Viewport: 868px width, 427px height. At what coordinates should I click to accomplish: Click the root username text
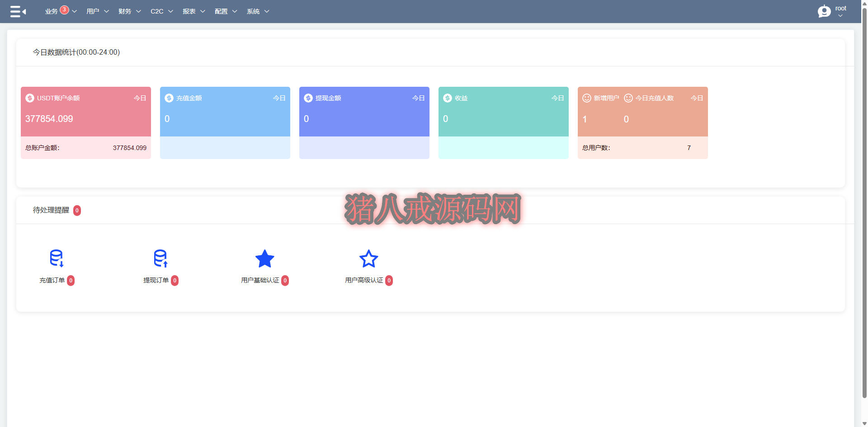click(x=841, y=8)
